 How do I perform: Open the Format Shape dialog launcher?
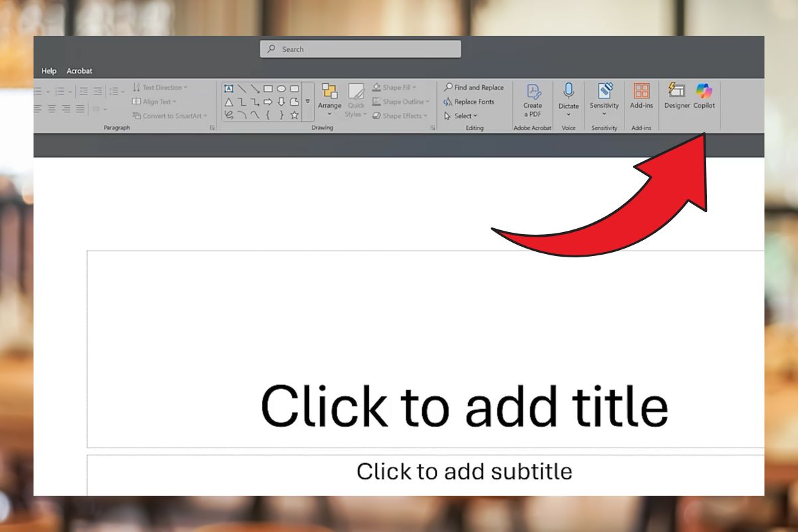pos(433,128)
